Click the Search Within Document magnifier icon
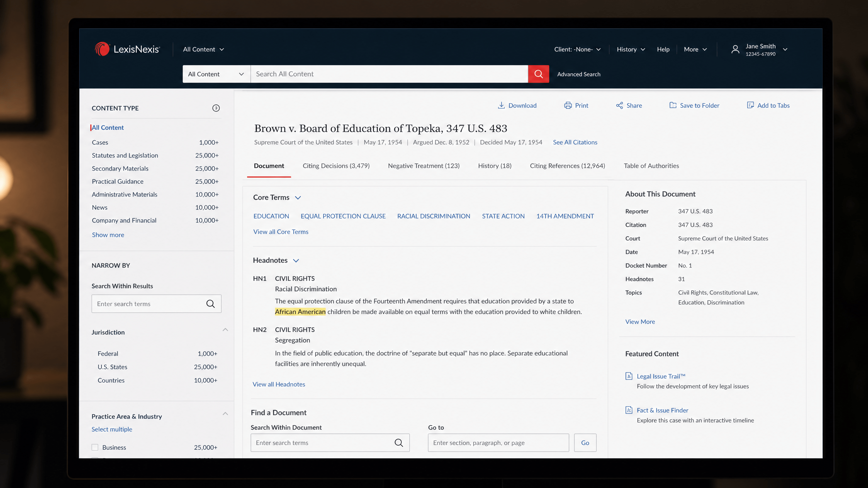The width and height of the screenshot is (868, 488). pyautogui.click(x=399, y=443)
